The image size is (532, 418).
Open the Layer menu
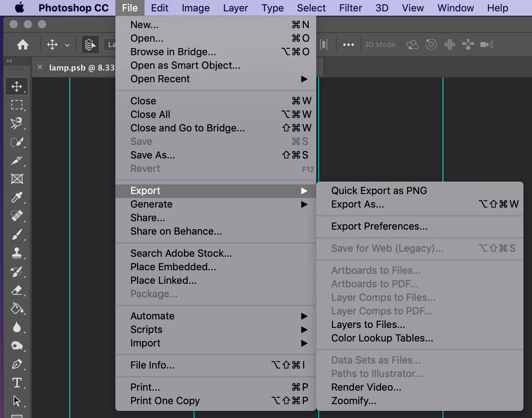point(235,8)
